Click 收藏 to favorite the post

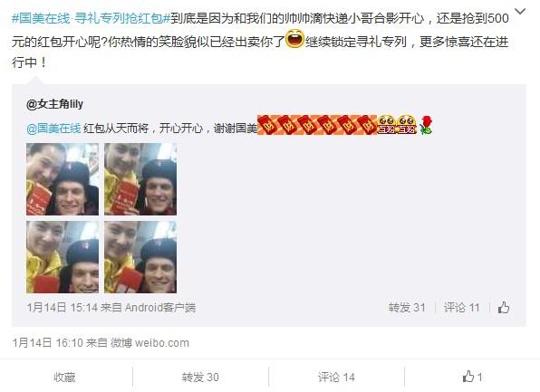tap(64, 378)
